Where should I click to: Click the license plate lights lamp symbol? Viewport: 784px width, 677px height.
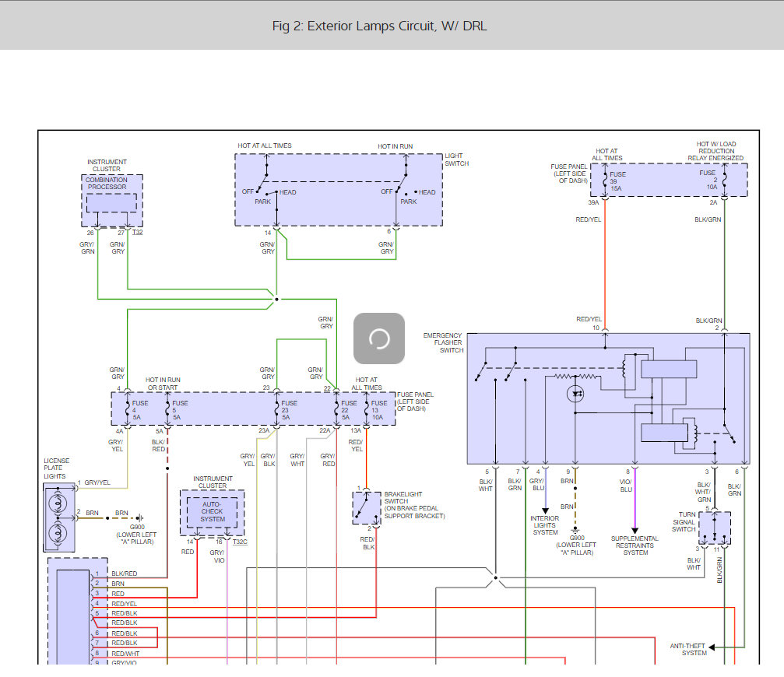58,517
